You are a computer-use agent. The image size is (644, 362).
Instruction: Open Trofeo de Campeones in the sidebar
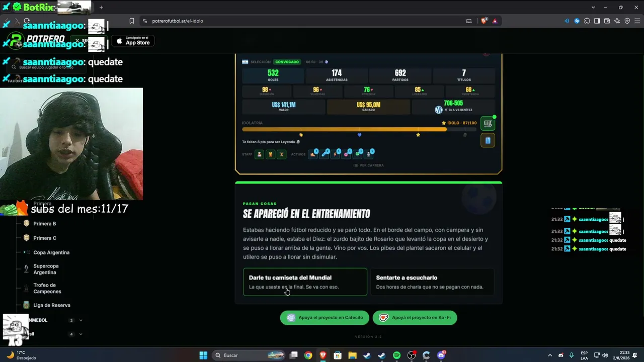47,289
